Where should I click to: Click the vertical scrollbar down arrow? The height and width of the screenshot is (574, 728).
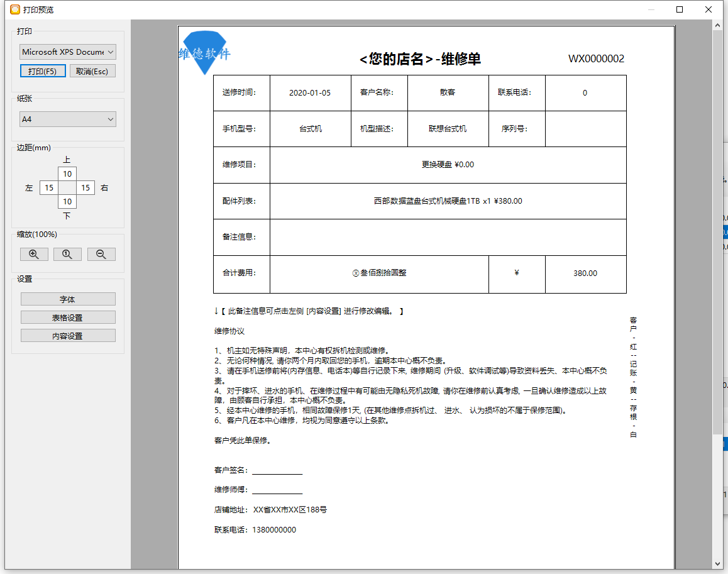(717, 564)
